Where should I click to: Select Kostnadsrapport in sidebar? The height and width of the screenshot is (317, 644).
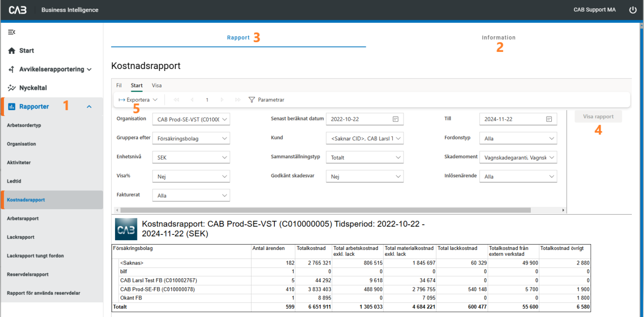click(52, 200)
